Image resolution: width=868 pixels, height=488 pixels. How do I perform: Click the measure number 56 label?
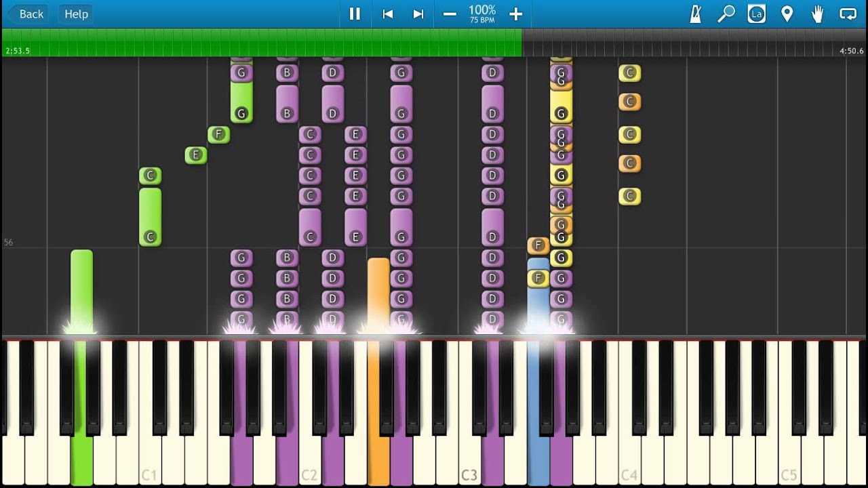pos(8,242)
